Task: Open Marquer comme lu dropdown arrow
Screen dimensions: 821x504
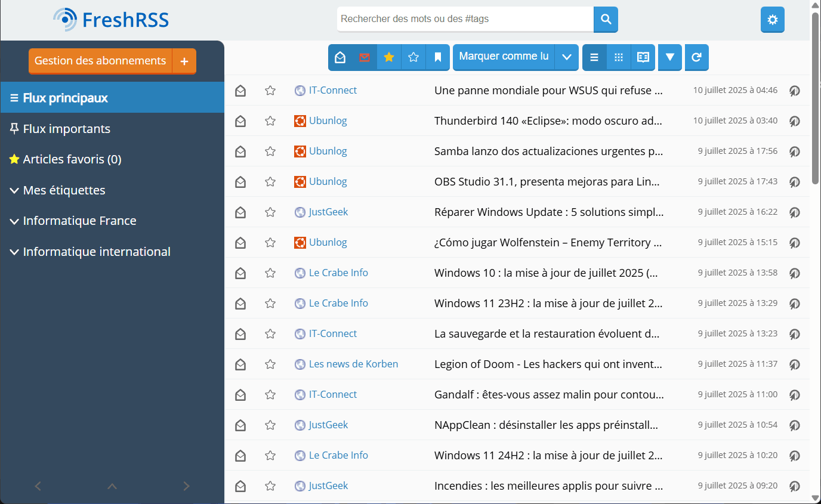Action: point(566,57)
